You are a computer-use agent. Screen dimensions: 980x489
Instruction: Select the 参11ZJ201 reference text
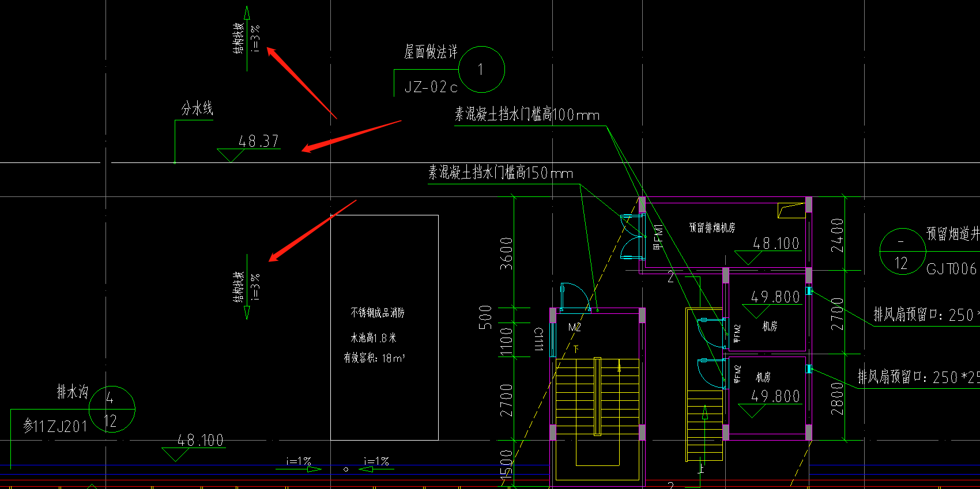[55, 426]
